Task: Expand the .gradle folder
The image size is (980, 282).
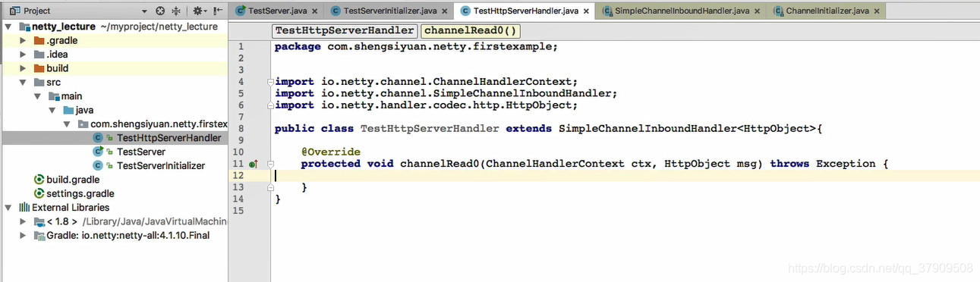Action: (x=24, y=41)
